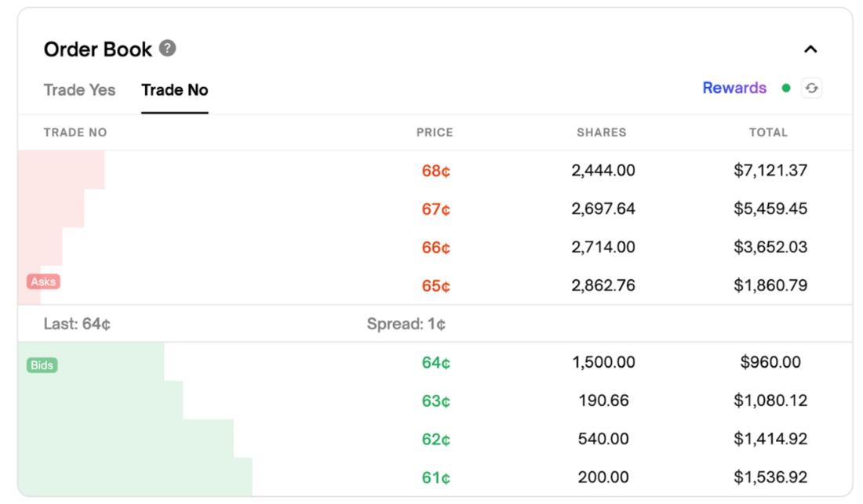Open the Rewards link

tap(734, 88)
